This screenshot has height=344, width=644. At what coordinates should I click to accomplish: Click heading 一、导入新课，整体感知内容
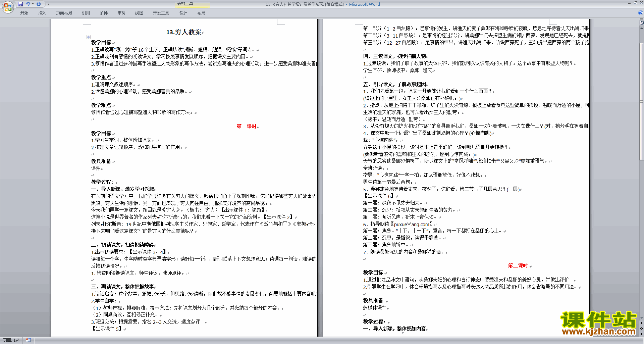click(x=394, y=329)
